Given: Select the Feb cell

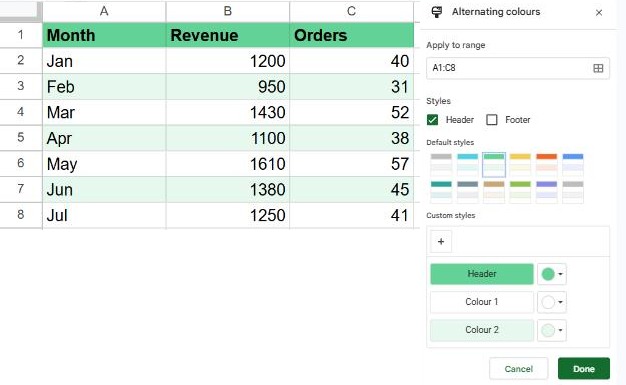Looking at the screenshot, I should click(x=104, y=86).
